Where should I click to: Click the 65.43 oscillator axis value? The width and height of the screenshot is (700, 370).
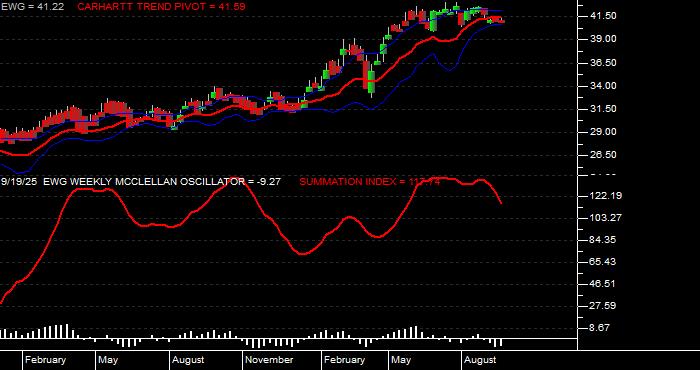(604, 262)
